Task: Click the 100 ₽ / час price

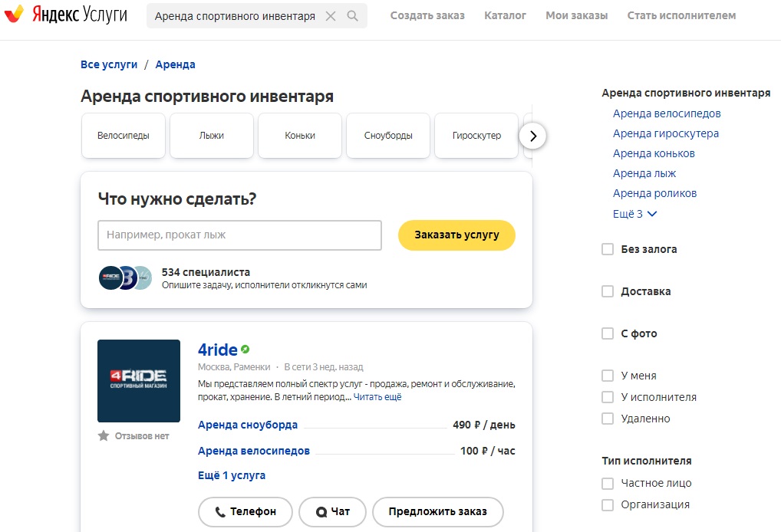Action: 488,451
